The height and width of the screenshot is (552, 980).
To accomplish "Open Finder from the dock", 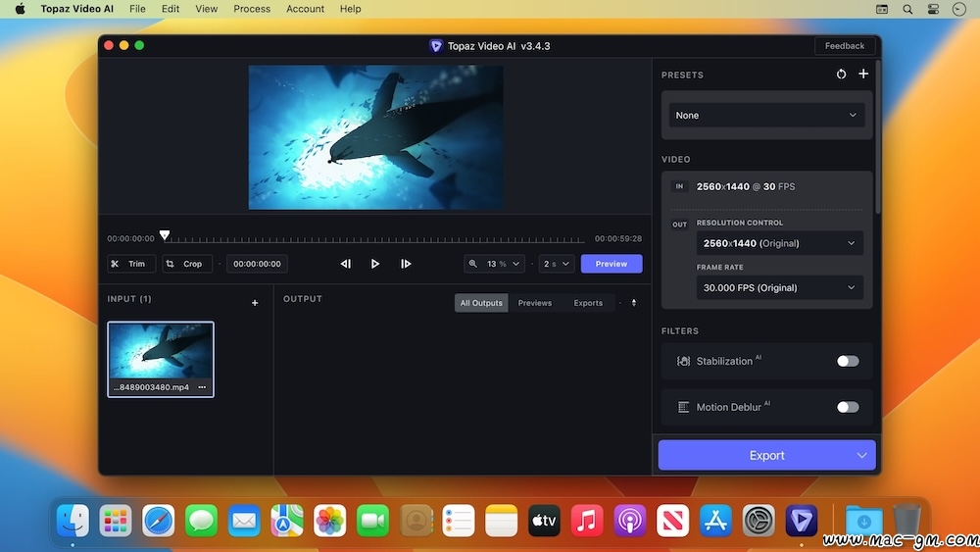I will (x=73, y=520).
